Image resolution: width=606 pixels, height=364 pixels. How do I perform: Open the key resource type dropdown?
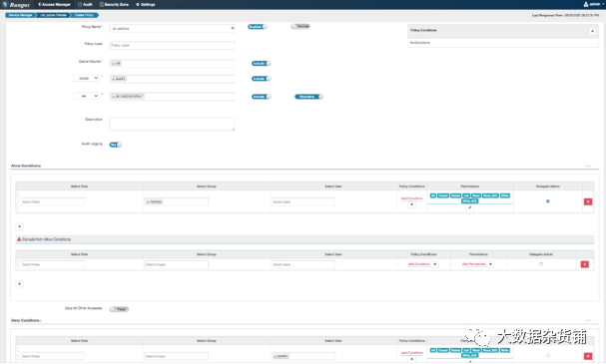coord(87,96)
